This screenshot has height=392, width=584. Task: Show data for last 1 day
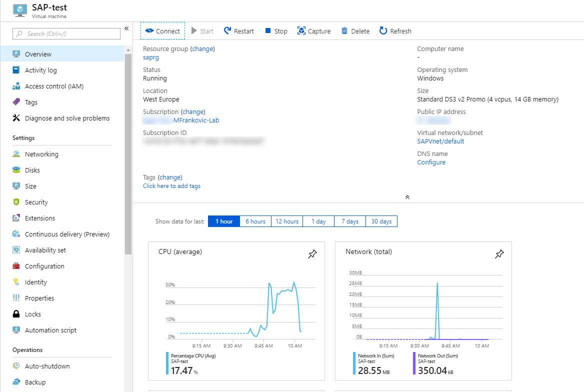318,221
